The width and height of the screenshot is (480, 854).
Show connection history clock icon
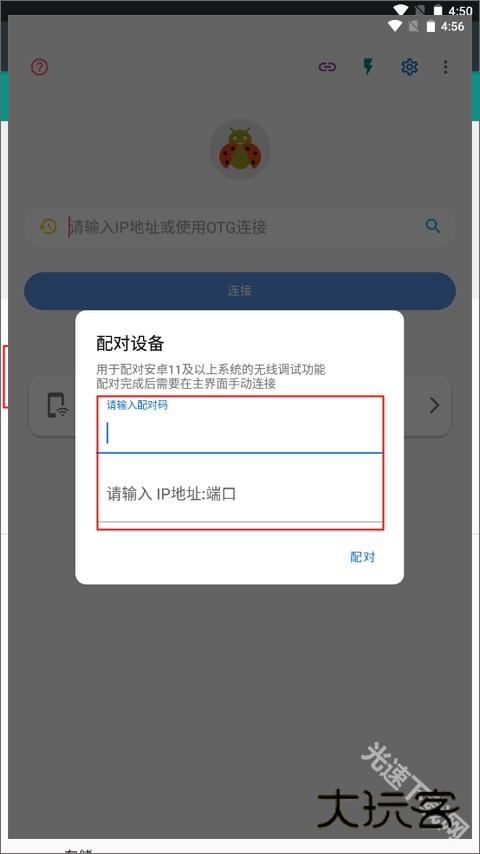[48, 227]
